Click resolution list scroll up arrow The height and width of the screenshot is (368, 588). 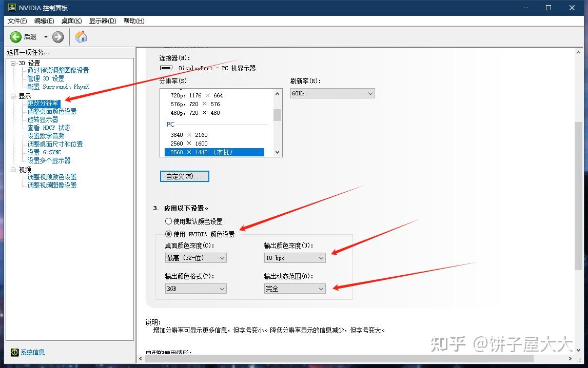pyautogui.click(x=278, y=94)
